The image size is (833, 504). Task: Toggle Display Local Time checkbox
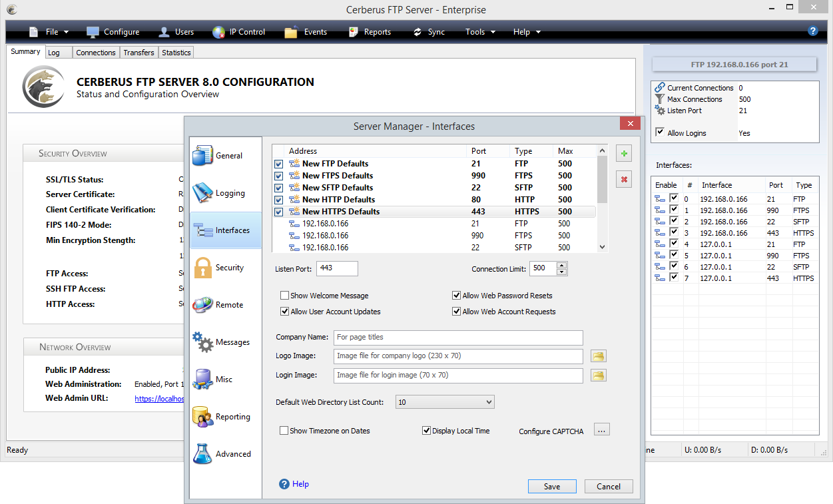427,431
